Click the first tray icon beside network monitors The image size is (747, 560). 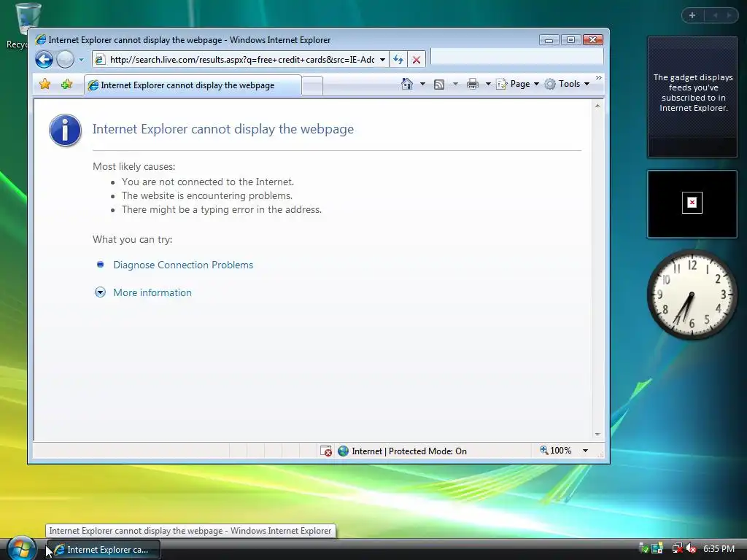click(x=643, y=548)
